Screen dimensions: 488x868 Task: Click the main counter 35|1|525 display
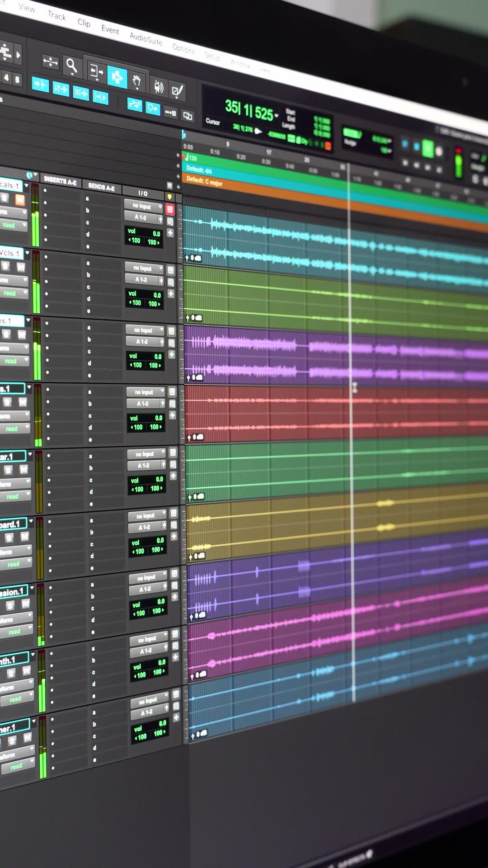point(249,110)
